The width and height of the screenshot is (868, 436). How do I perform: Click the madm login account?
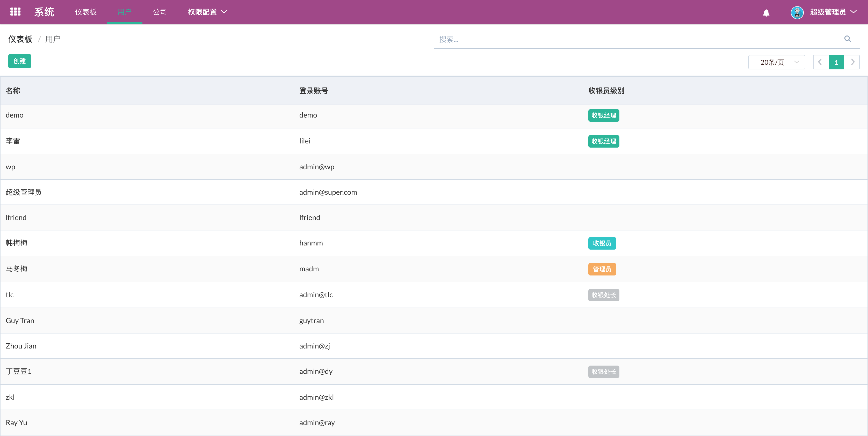309,269
